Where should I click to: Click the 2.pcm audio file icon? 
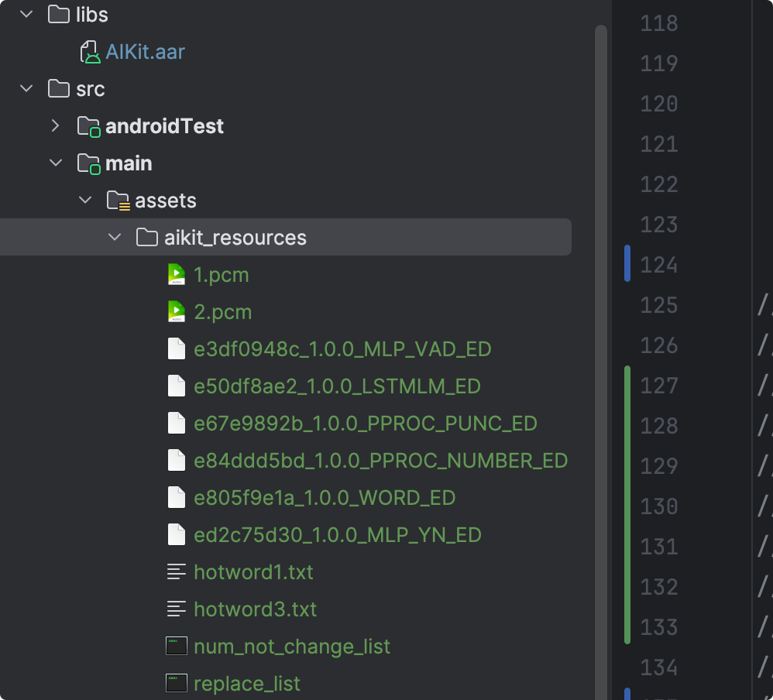tap(176, 311)
